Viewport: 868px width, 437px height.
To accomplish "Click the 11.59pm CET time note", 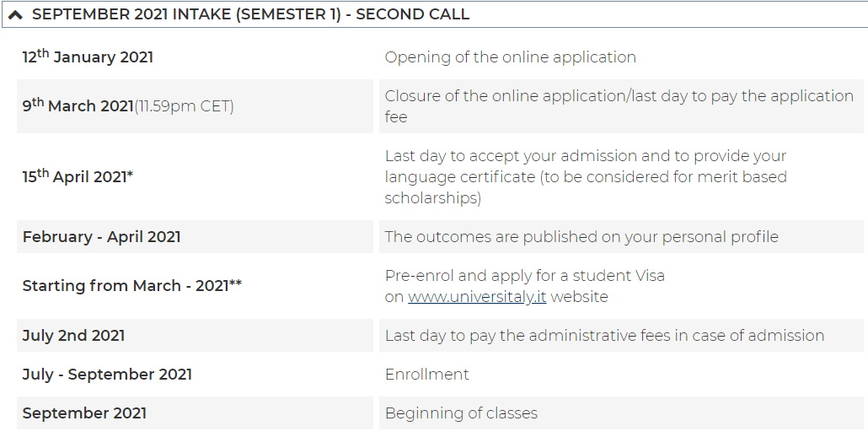I will pos(184,106).
